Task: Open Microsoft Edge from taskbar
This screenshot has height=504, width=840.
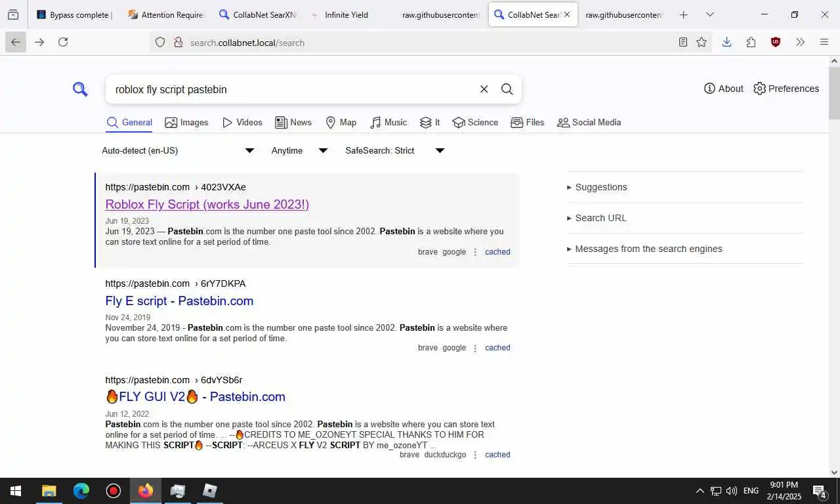Action: [x=81, y=491]
